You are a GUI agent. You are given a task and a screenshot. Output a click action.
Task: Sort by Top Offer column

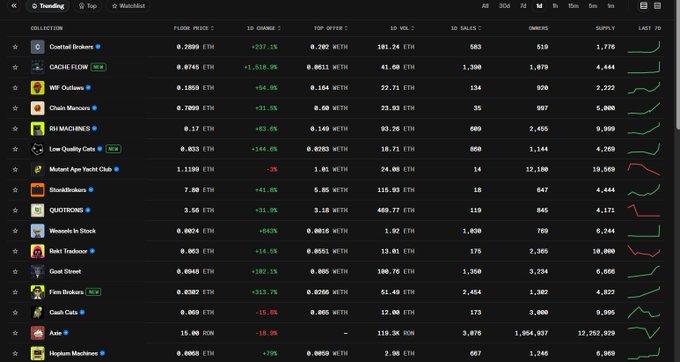tap(330, 28)
